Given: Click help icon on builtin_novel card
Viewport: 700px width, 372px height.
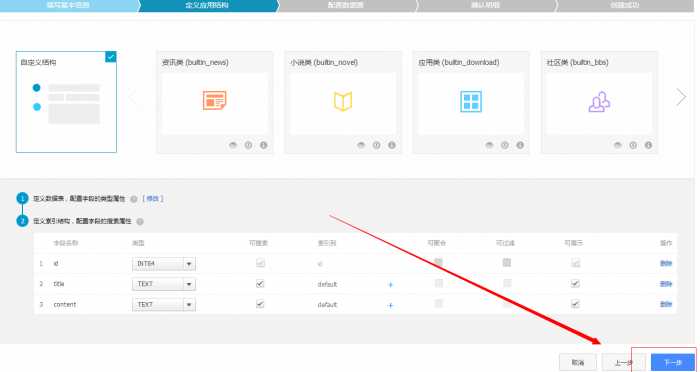Looking at the screenshot, I should (x=376, y=145).
